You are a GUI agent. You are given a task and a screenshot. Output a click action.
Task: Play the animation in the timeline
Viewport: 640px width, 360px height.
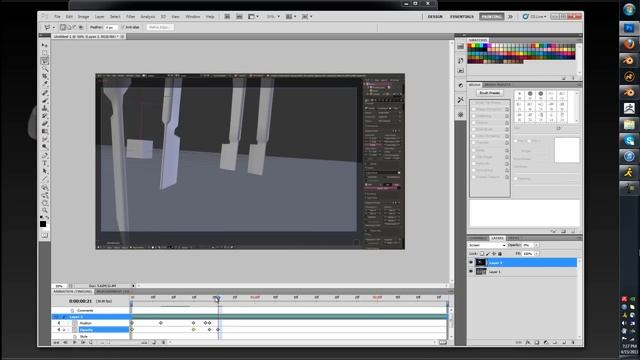75,342
